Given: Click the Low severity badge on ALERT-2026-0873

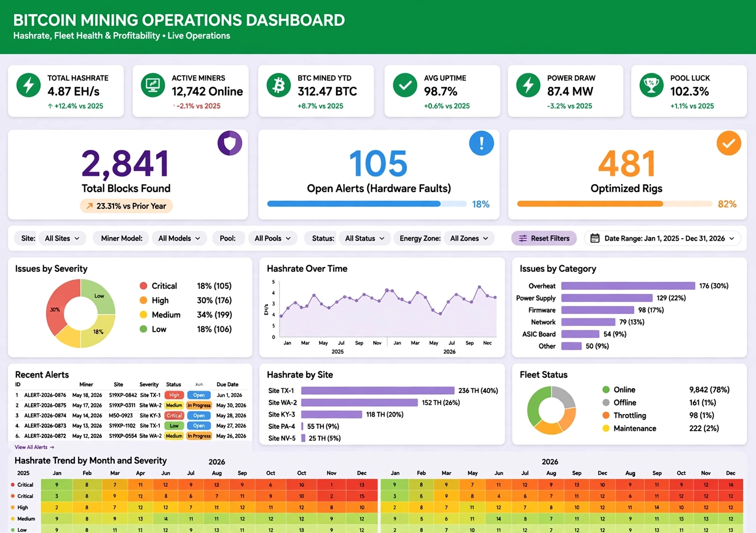Looking at the screenshot, I should pyautogui.click(x=174, y=426).
